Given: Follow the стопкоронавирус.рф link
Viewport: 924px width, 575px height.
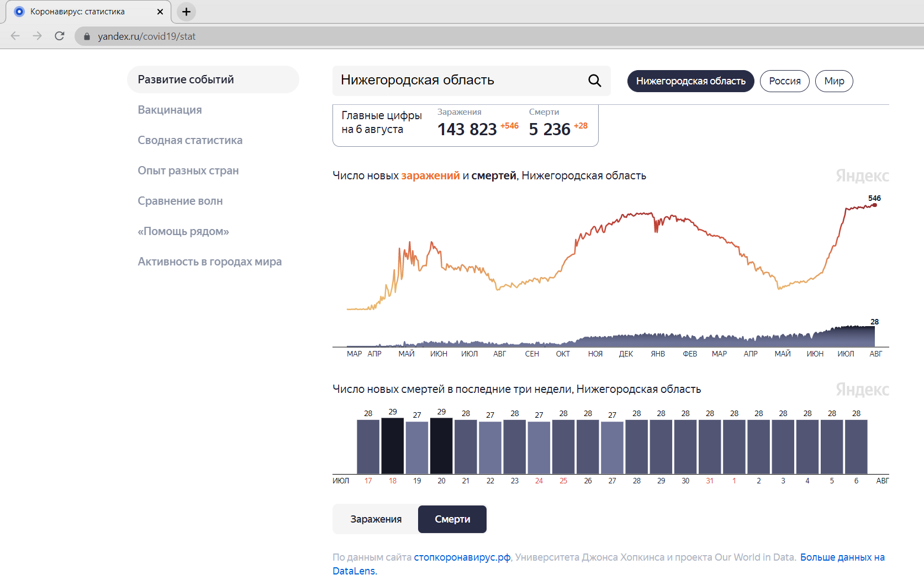Looking at the screenshot, I should click(462, 557).
